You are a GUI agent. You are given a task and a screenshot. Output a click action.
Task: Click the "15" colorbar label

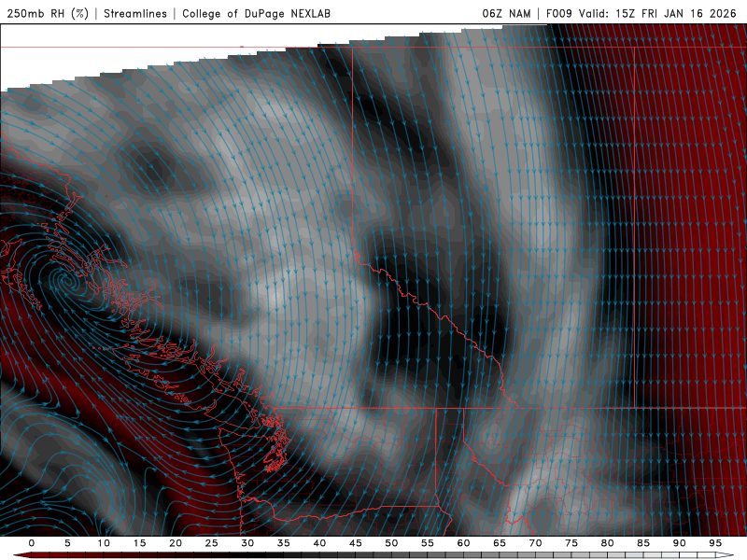tap(139, 543)
